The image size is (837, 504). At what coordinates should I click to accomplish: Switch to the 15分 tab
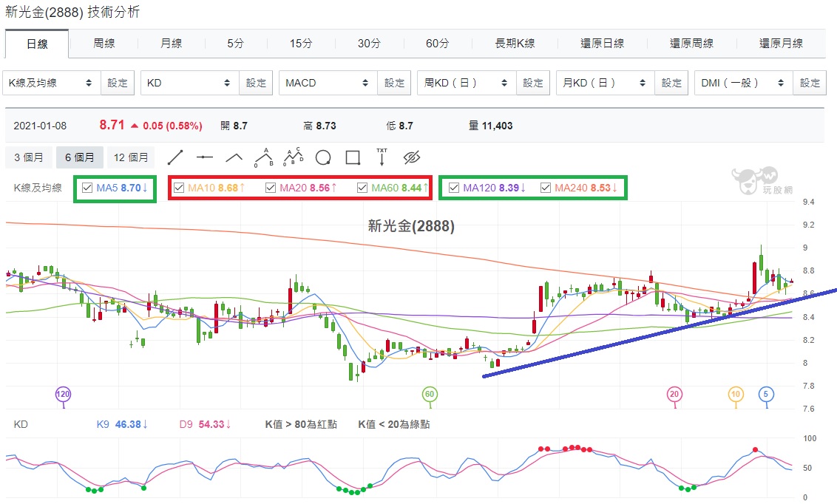click(300, 43)
